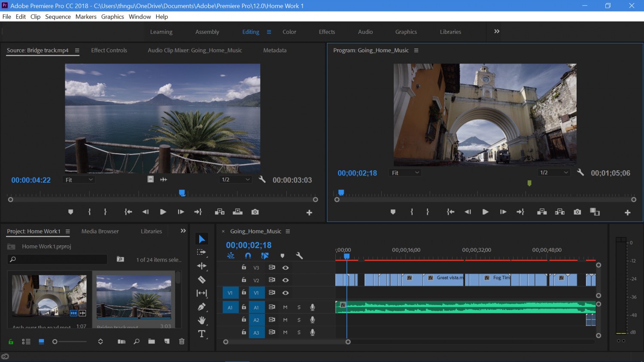644x362 pixels.
Task: Select the Slip tool
Action: coord(201,293)
